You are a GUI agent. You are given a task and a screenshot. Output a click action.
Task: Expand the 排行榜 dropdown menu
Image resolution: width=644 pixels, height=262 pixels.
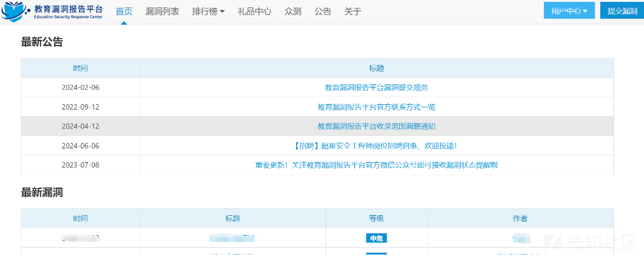[x=208, y=11]
